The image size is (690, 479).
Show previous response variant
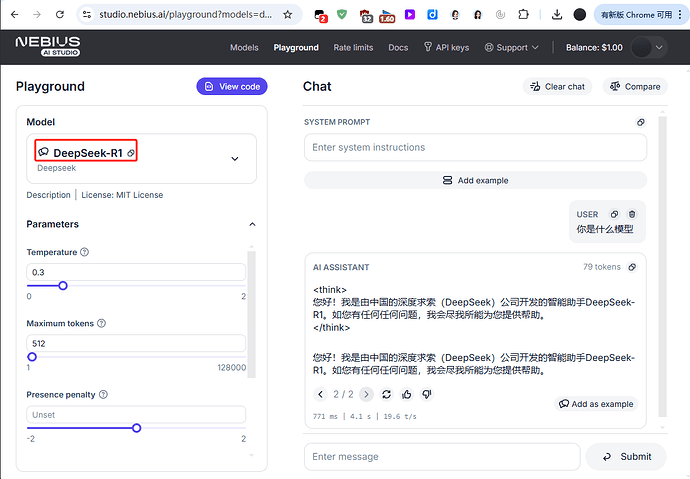tap(320, 394)
